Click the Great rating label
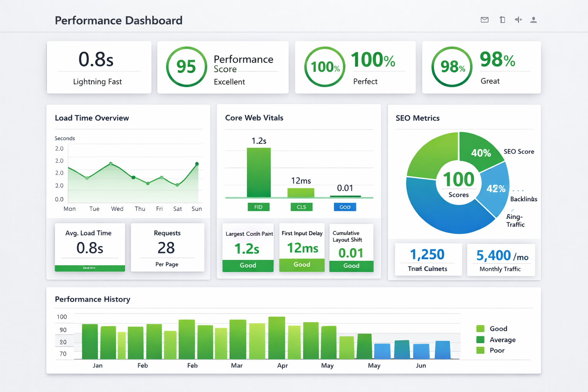588x392 pixels. coord(490,81)
